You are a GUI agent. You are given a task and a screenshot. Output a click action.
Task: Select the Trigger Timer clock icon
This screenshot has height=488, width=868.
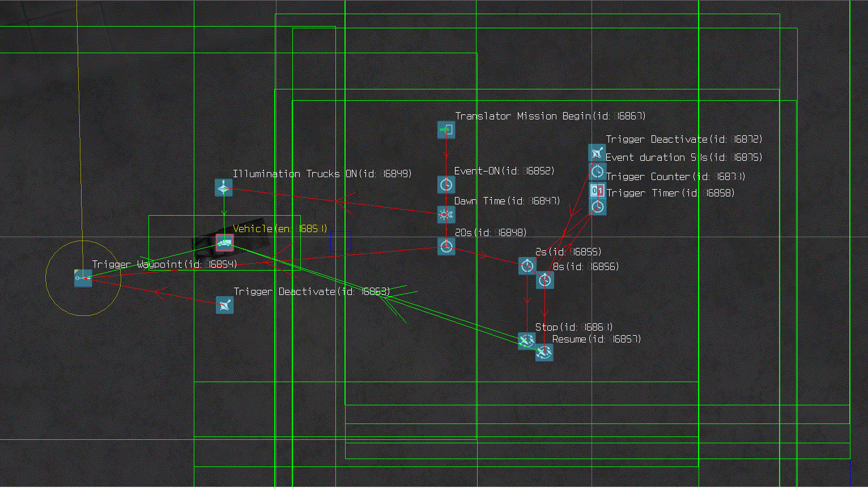[597, 207]
